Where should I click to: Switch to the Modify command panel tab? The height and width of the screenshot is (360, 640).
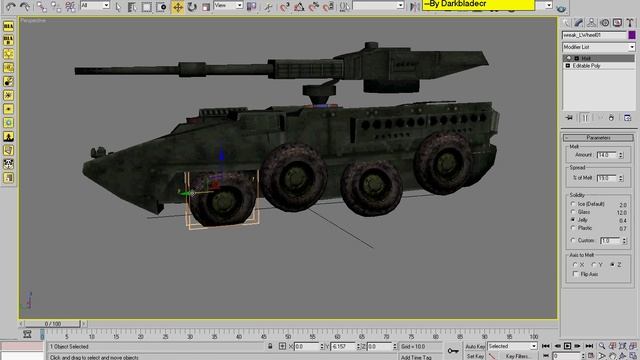tap(579, 23)
